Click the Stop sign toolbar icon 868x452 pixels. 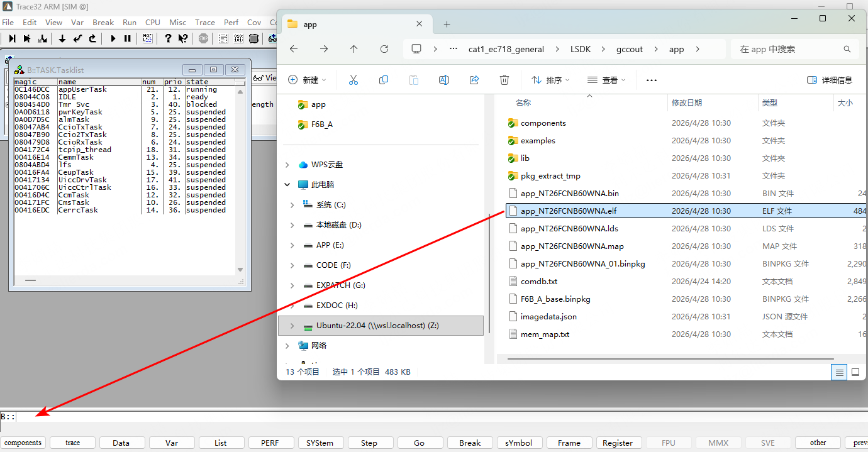pyautogui.click(x=203, y=38)
